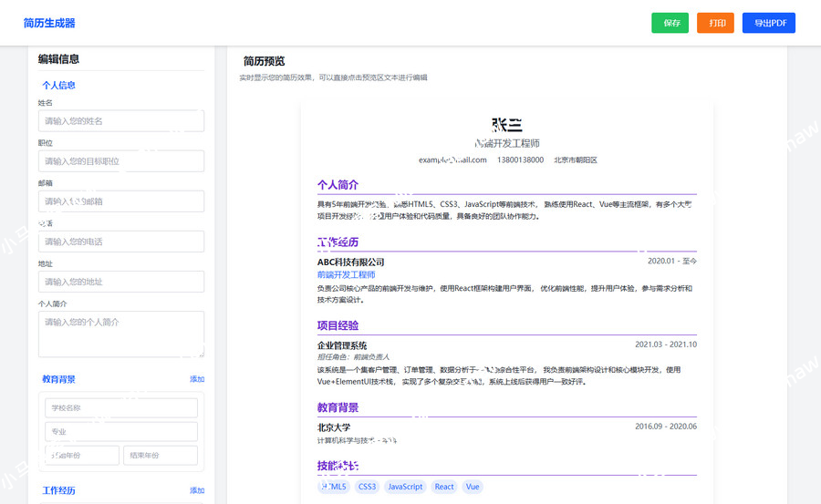Viewport: 821px width, 504px height.
Task: Click the orange 打印 button
Action: 715,23
